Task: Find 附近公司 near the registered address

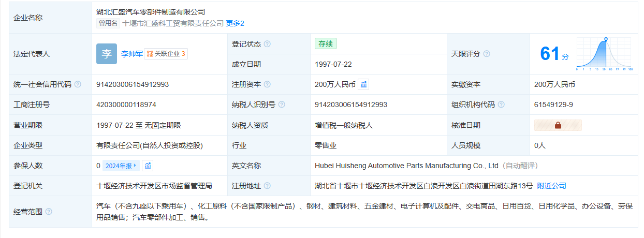Action: pyautogui.click(x=551, y=186)
